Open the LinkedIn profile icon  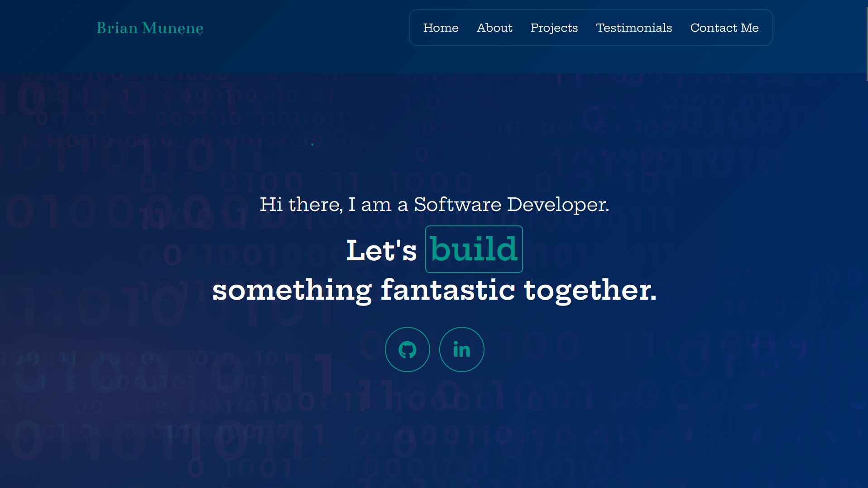point(461,349)
